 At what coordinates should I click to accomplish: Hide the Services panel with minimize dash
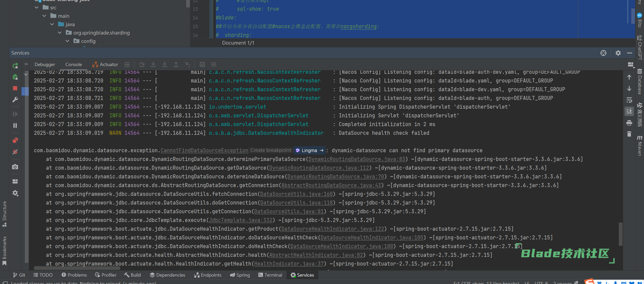(x=630, y=53)
